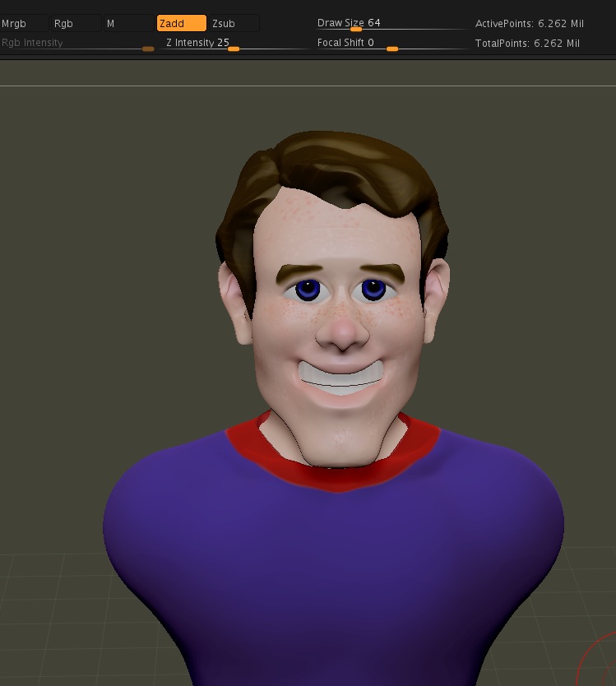
Task: Click the ActivePoints count readout
Action: click(x=529, y=24)
